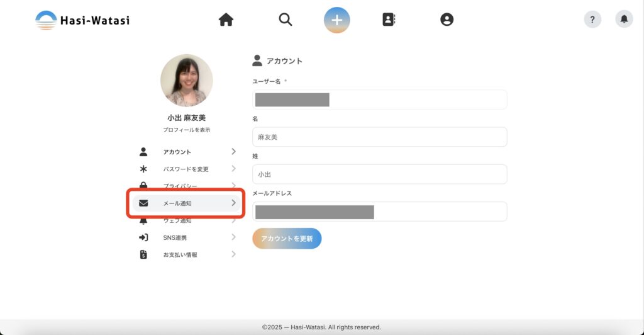Open search via magnifying glass icon

[x=286, y=20]
